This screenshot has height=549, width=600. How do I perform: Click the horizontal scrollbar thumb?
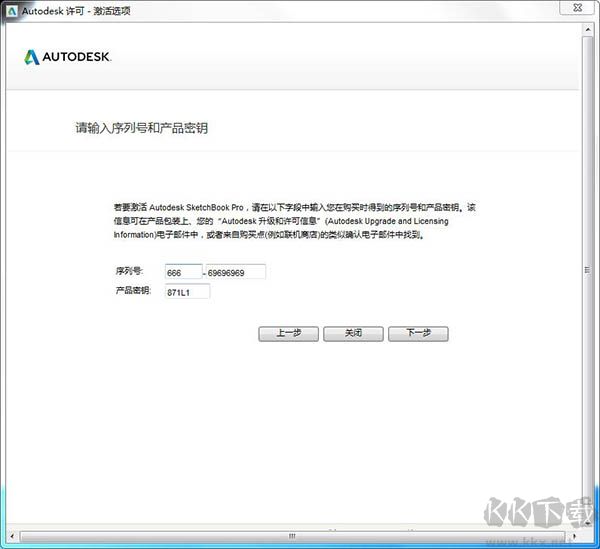click(x=292, y=536)
